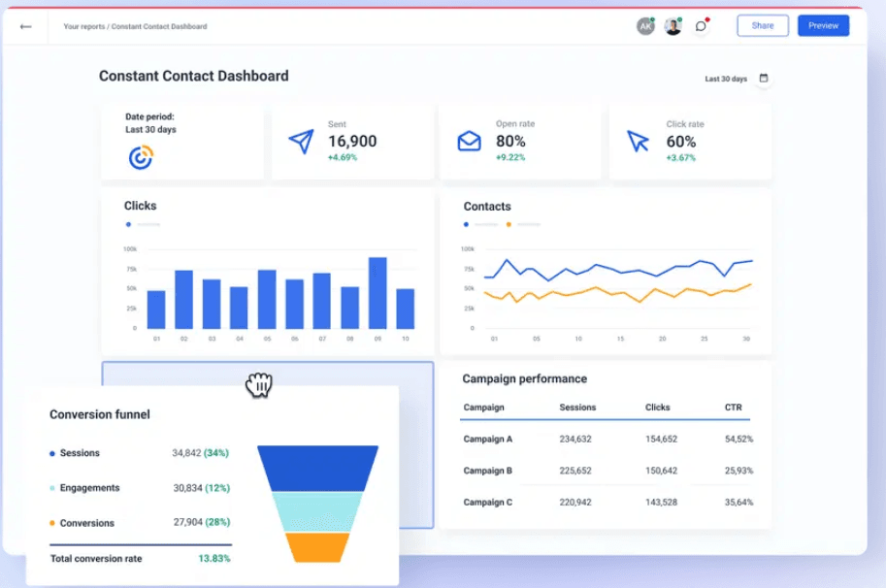
Task: Click the Constant Contact Dashboard page title
Action: point(194,76)
